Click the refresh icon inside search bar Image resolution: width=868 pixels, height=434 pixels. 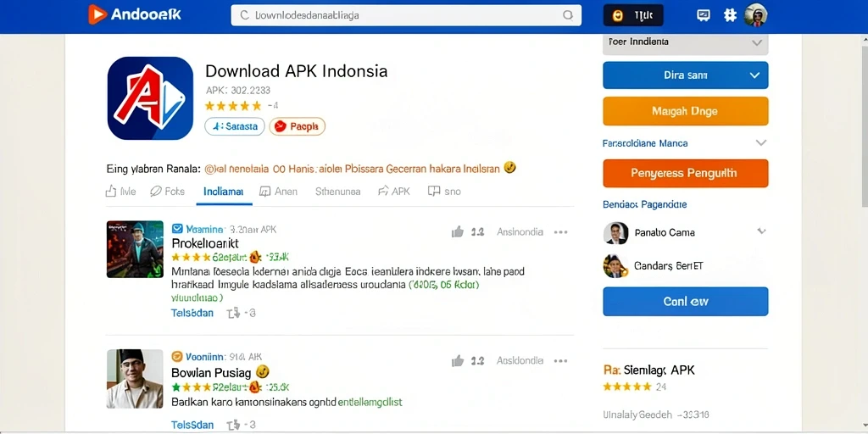[244, 15]
